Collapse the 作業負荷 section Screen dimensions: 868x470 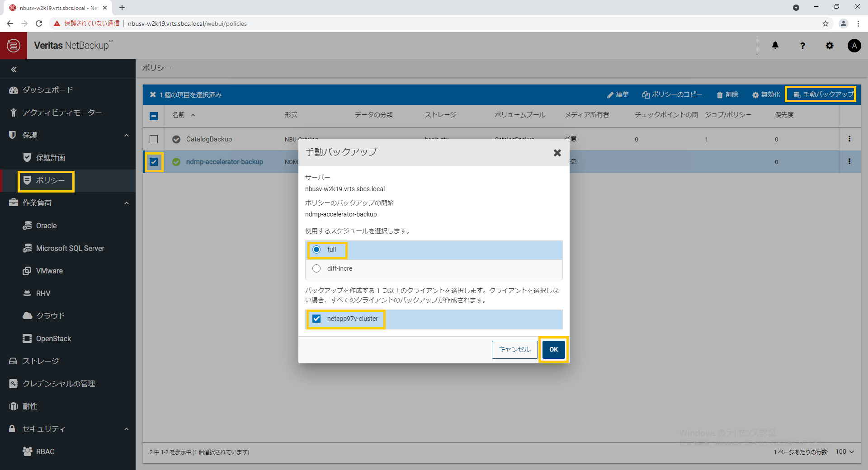tap(127, 203)
